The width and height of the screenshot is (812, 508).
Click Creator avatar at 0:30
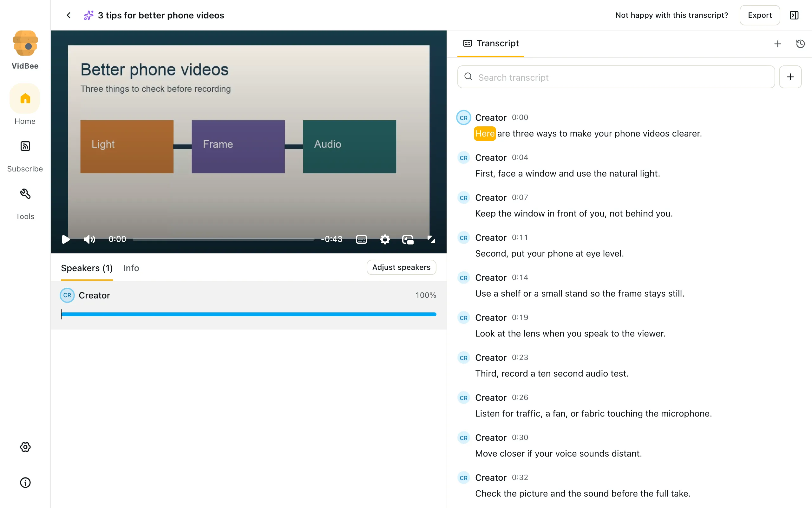pyautogui.click(x=464, y=438)
